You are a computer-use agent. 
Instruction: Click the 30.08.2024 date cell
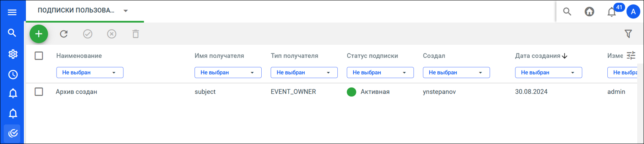531,92
